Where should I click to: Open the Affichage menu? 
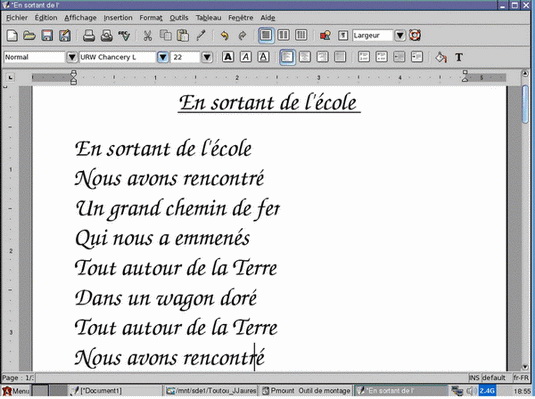point(81,18)
